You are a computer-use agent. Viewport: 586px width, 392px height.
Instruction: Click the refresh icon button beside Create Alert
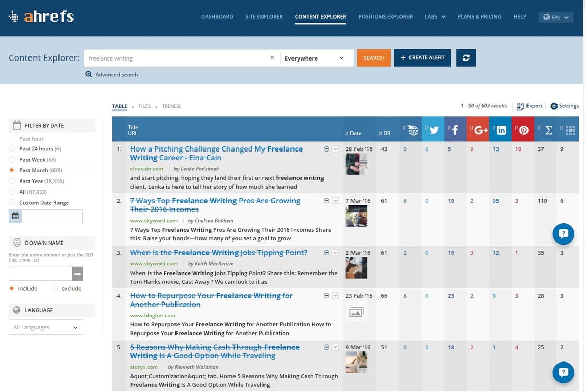click(466, 58)
